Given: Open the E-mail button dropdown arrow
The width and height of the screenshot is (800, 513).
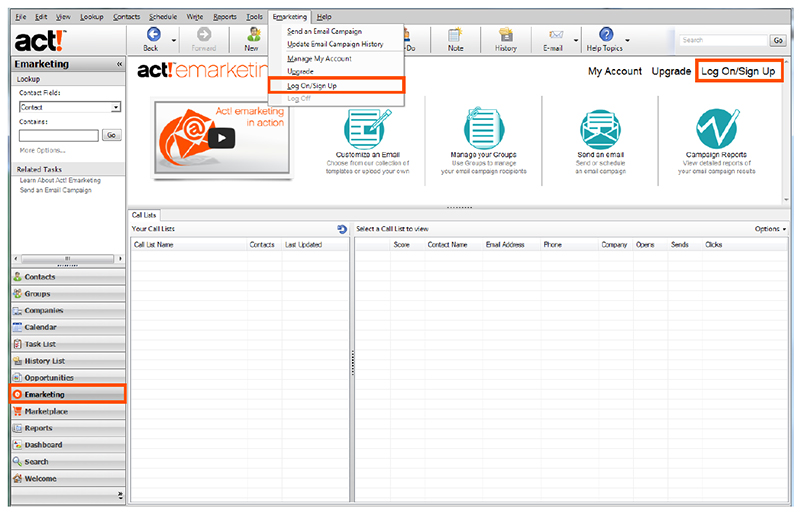Looking at the screenshot, I should pos(576,40).
